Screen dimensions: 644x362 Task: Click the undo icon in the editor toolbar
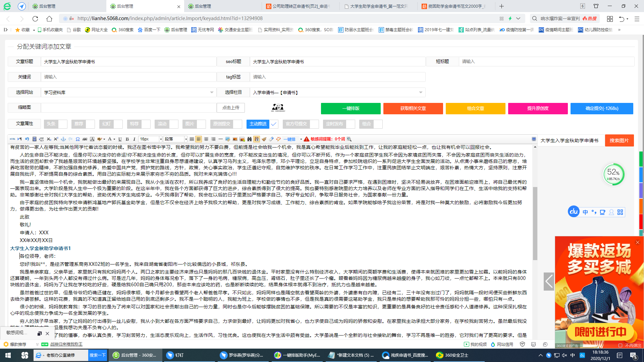28,139
